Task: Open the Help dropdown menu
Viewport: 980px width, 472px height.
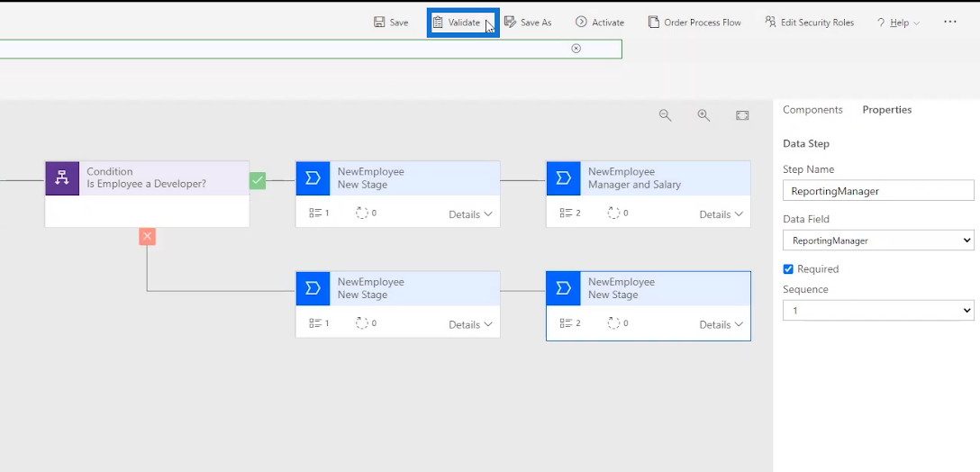Action: click(898, 23)
